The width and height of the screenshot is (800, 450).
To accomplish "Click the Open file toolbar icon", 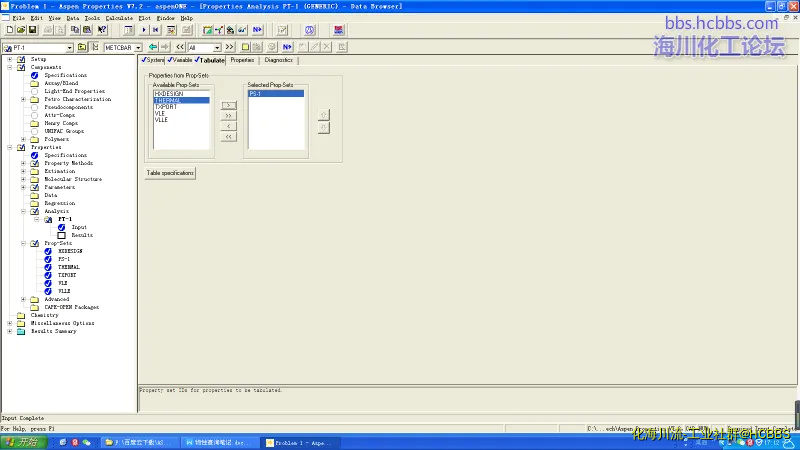I will (x=21, y=30).
